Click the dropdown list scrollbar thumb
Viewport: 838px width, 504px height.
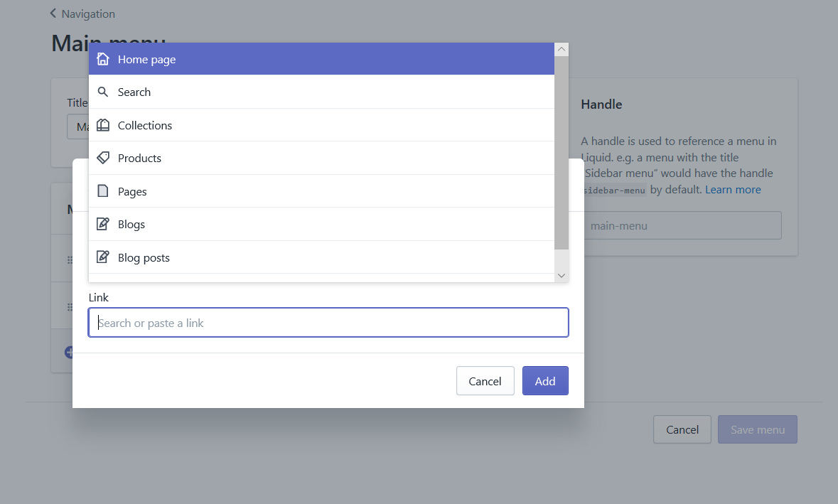[x=562, y=152]
